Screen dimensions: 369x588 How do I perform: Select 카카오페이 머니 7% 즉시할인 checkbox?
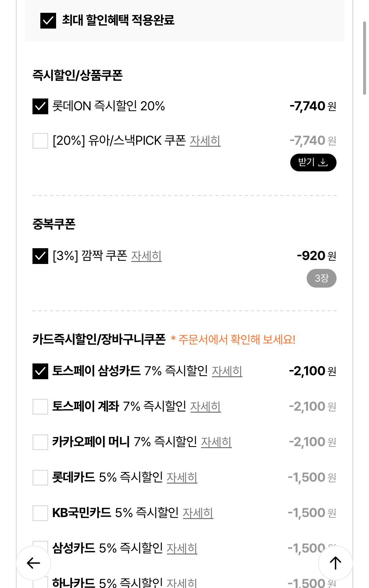tap(40, 442)
